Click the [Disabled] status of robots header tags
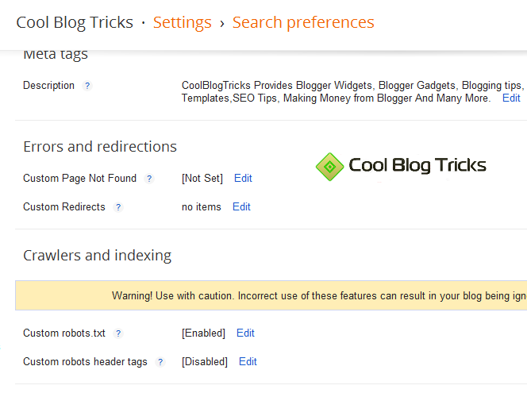 click(x=204, y=362)
